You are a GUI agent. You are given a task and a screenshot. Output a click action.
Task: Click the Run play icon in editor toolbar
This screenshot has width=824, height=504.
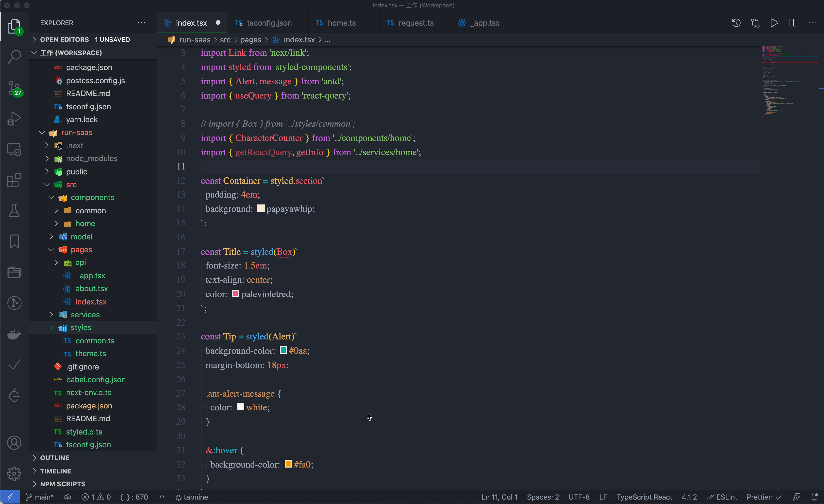774,23
